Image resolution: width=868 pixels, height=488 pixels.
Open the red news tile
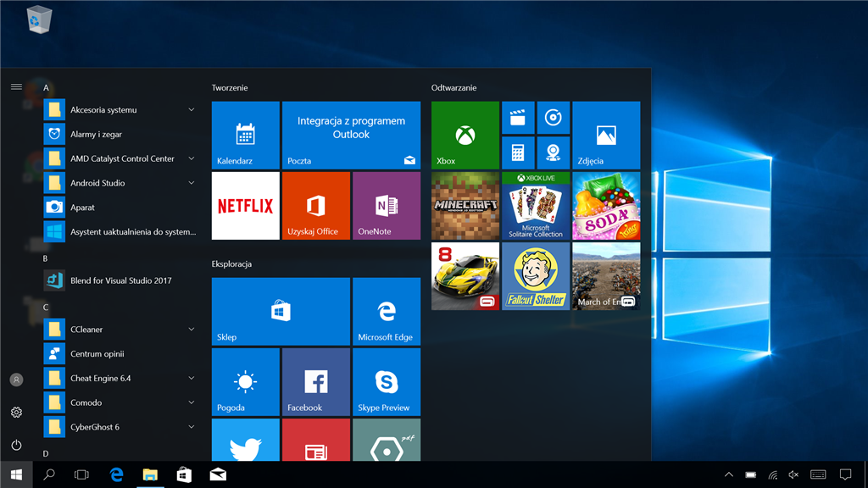(x=316, y=440)
